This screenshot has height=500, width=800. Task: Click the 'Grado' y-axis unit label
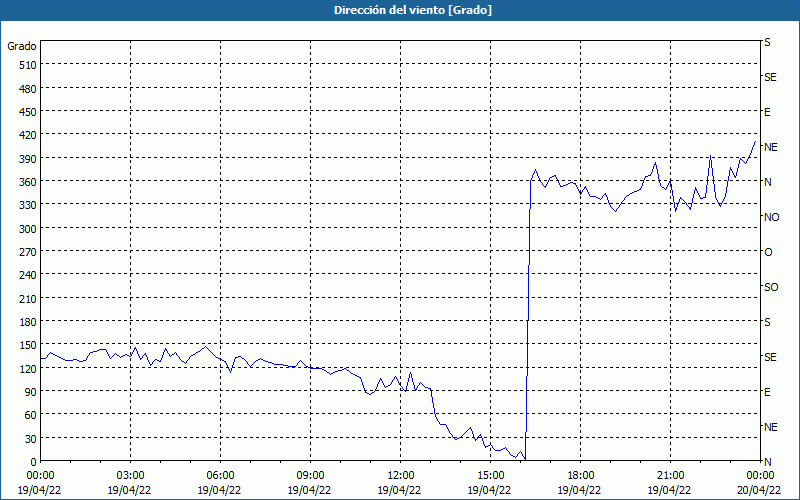coord(22,46)
